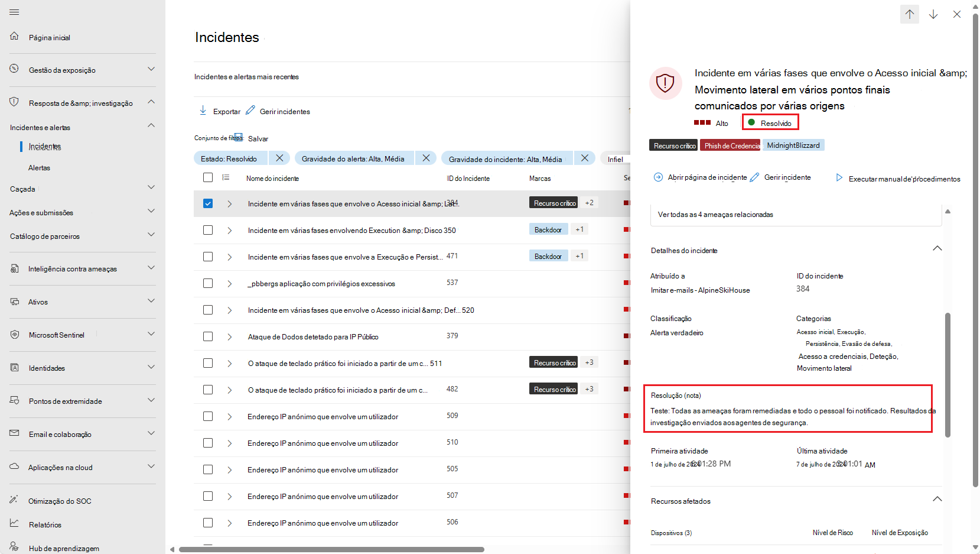The image size is (980, 554).
Task: Open the Relatórios menu item
Action: [45, 525]
